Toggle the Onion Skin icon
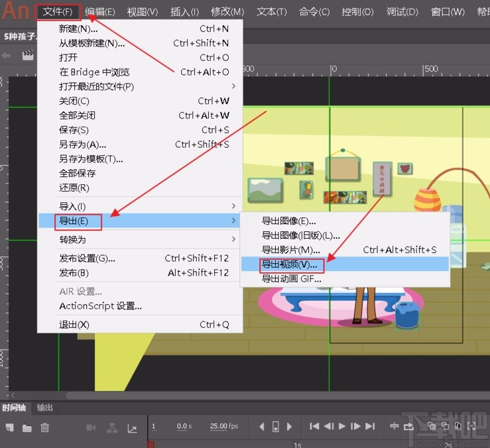This screenshot has height=448, width=490. (x=432, y=426)
